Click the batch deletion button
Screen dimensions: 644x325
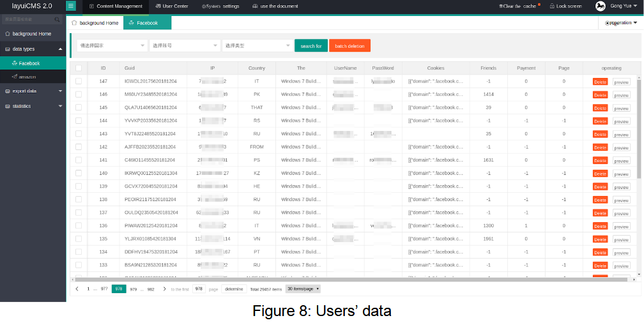pyautogui.click(x=349, y=45)
